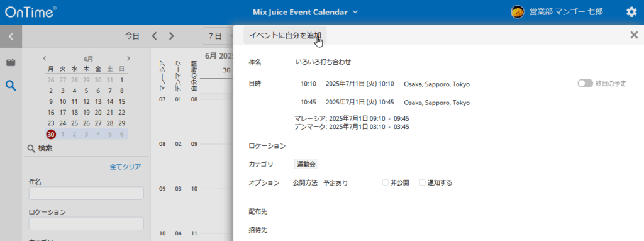Show the next month in mini calendar
Viewport: 644px width, 241px height.
coord(128,59)
